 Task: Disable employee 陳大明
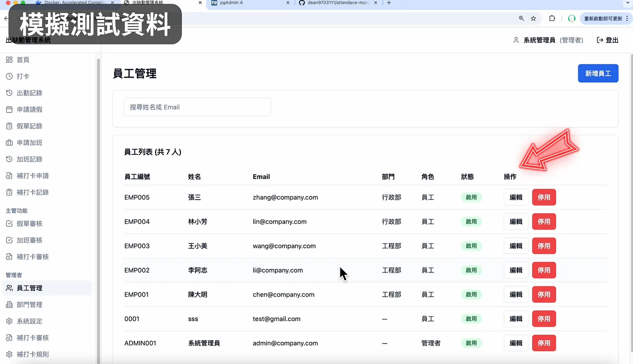tap(544, 294)
